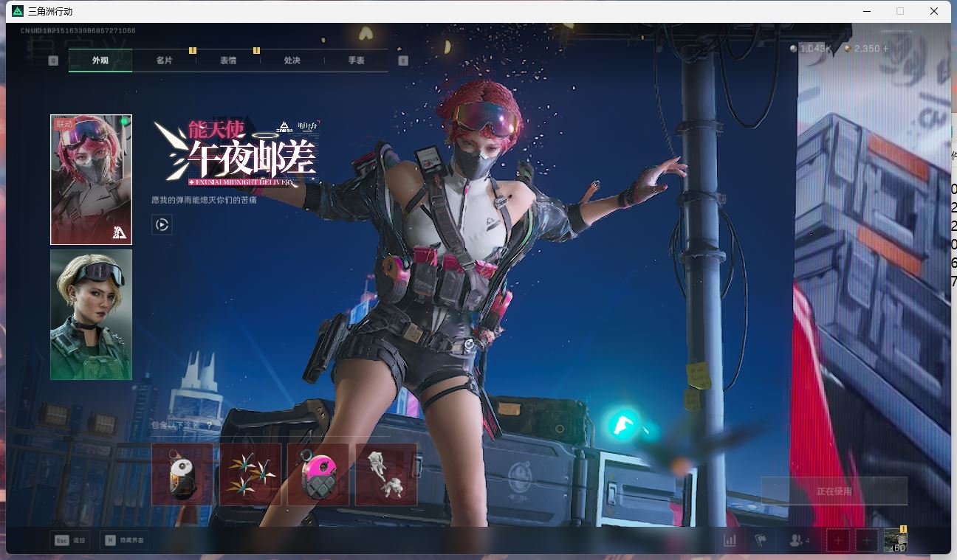
Task: Click the H 隐藏界面 hide interface button
Action: coord(124,540)
